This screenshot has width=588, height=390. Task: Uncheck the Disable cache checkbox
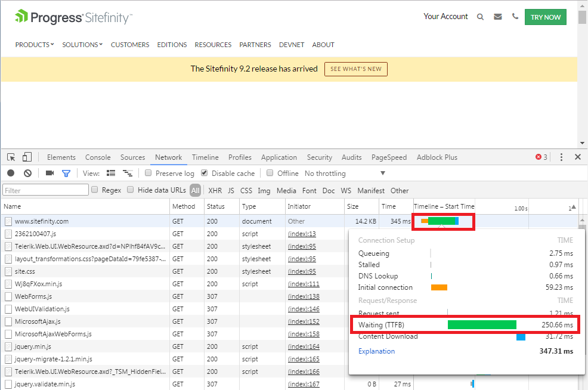[204, 173]
